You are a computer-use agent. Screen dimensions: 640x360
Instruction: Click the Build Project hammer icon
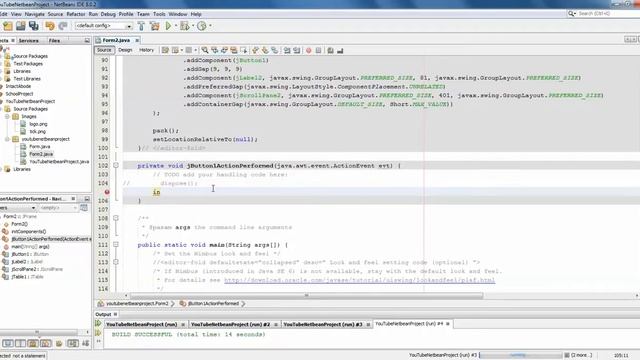click(x=141, y=26)
